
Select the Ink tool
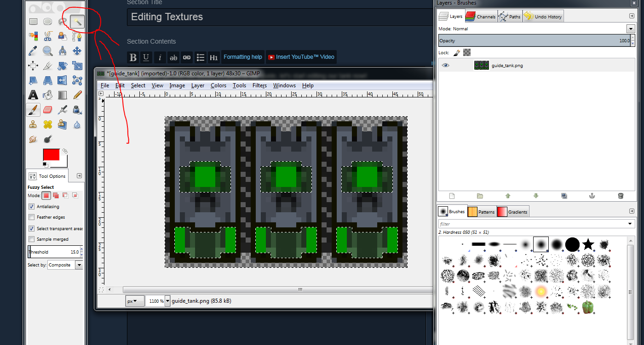click(77, 110)
